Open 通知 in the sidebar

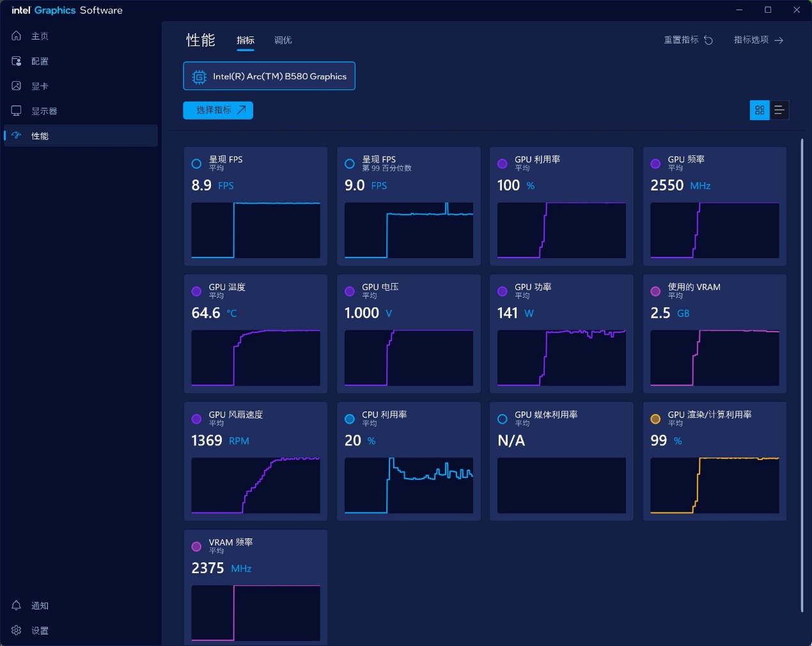(x=81, y=605)
